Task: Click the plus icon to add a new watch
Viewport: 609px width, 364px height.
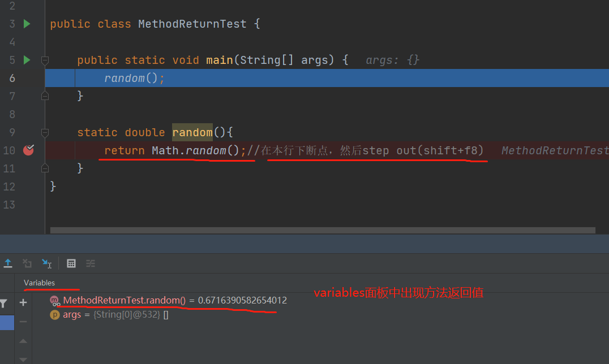Action: 23,302
